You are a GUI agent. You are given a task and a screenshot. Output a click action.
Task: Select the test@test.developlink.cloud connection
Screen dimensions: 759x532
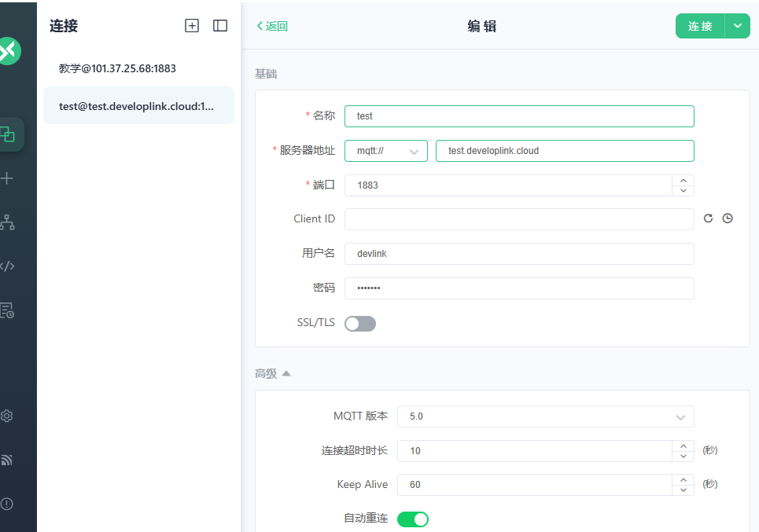click(x=138, y=106)
